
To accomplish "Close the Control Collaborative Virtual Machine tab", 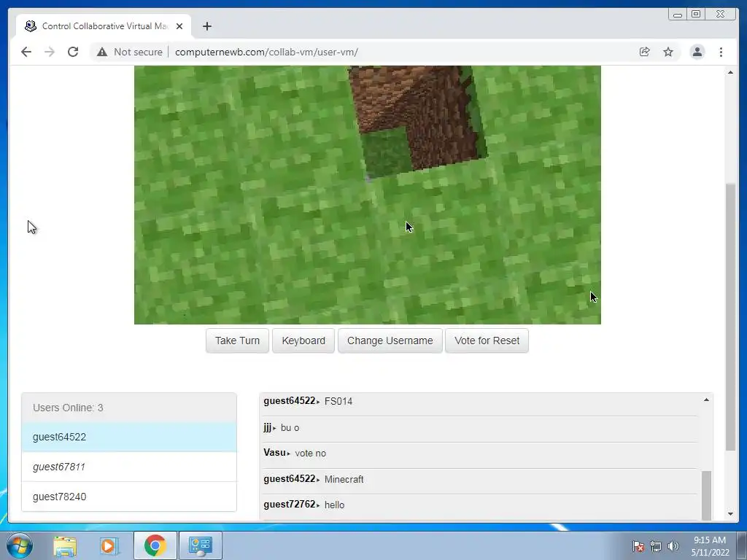I will 179,26.
